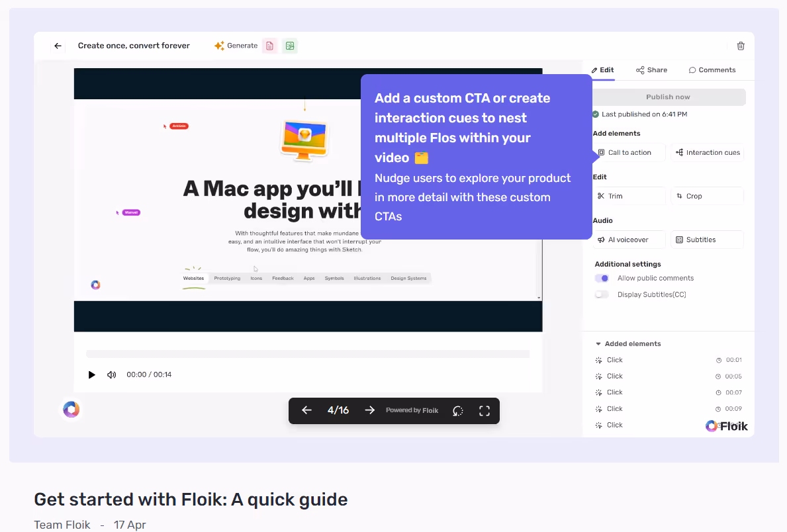Enable Allow public comments
Viewport: 787px width, 532px height.
tap(602, 278)
